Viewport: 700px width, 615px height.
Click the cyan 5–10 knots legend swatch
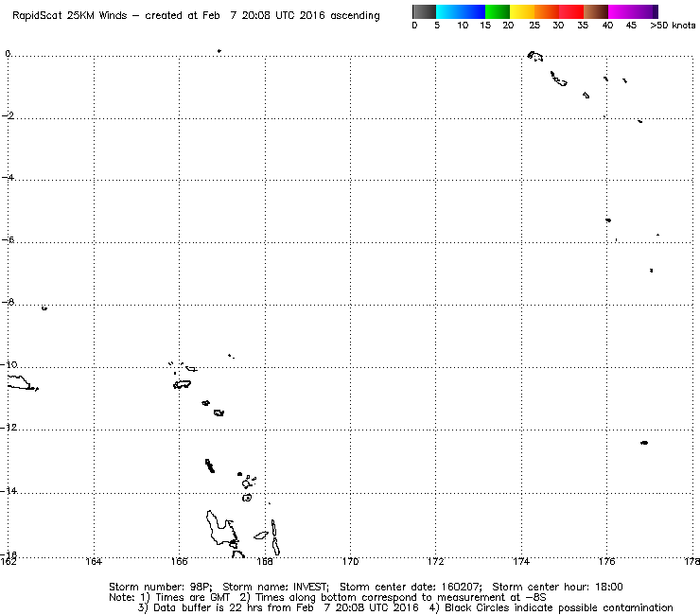(448, 11)
